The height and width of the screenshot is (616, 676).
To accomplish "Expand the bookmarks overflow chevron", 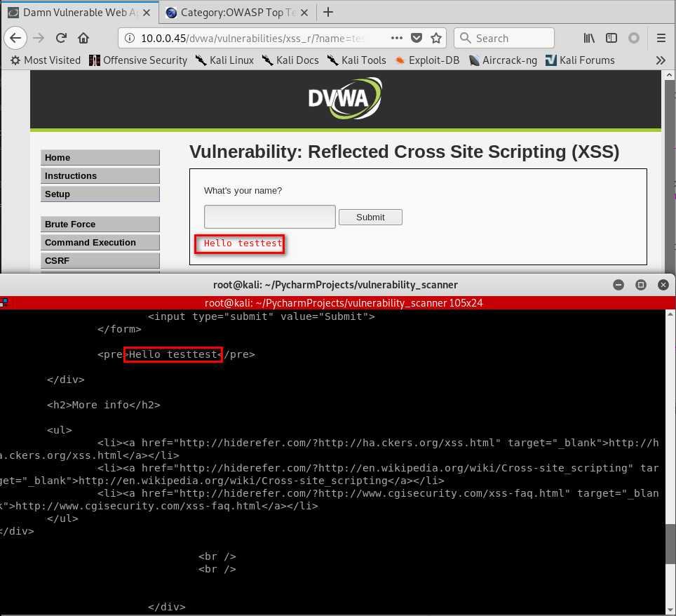I will click(661, 60).
